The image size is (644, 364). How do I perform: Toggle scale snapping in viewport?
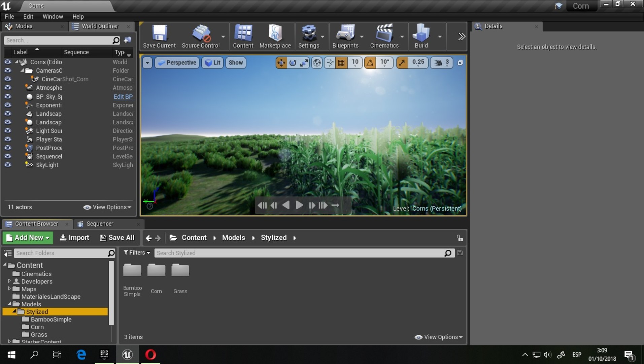402,63
